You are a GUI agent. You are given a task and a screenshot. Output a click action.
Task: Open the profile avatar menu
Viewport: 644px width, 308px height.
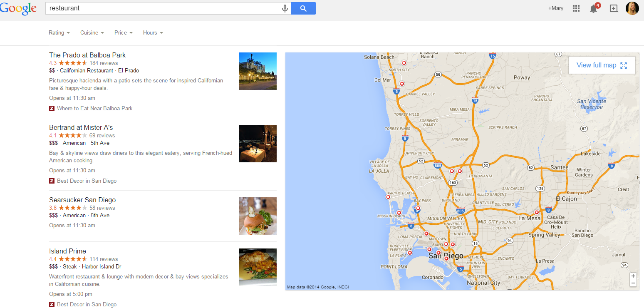click(632, 8)
